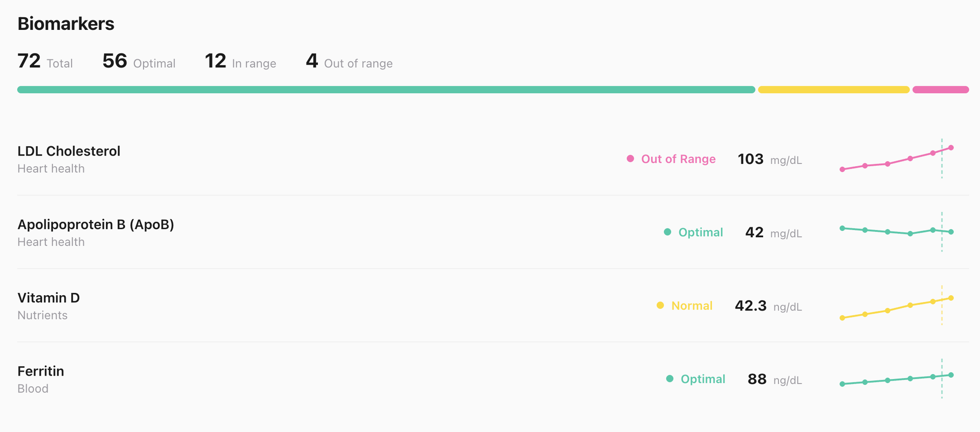The height and width of the screenshot is (432, 980).
Task: Open the LDL Cholesterol biomarker
Action: (69, 151)
